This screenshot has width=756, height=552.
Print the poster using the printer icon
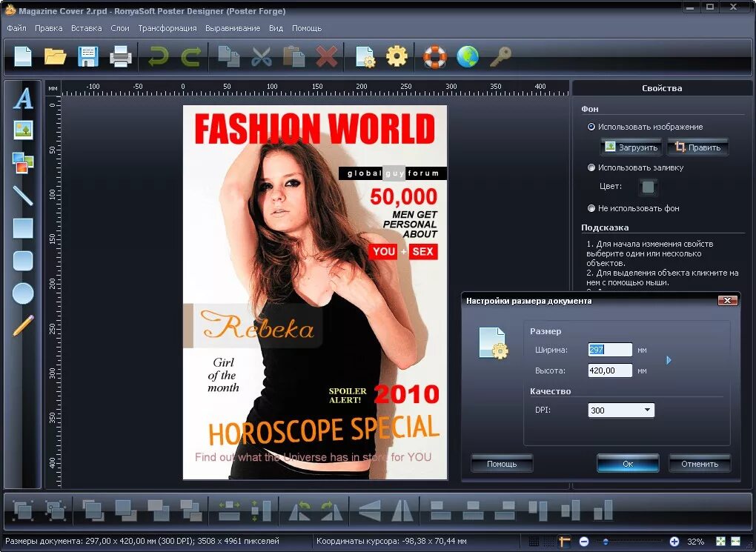point(121,56)
